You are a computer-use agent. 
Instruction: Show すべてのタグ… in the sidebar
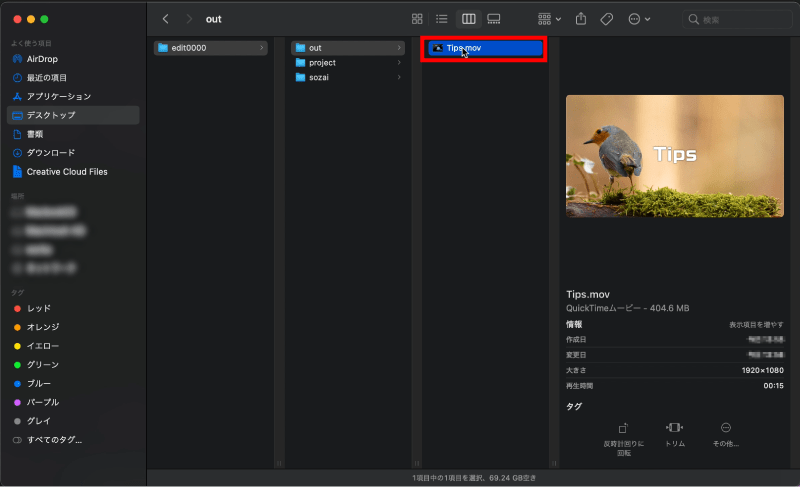click(x=73, y=440)
